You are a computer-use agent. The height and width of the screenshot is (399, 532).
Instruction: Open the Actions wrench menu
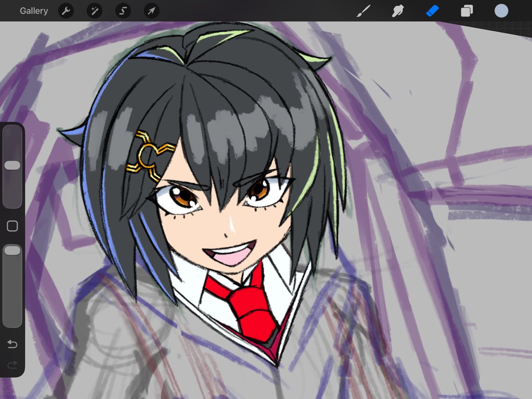click(x=66, y=11)
